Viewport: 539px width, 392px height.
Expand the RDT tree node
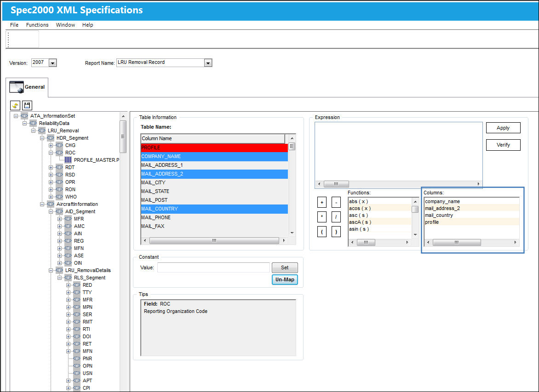[x=51, y=168]
